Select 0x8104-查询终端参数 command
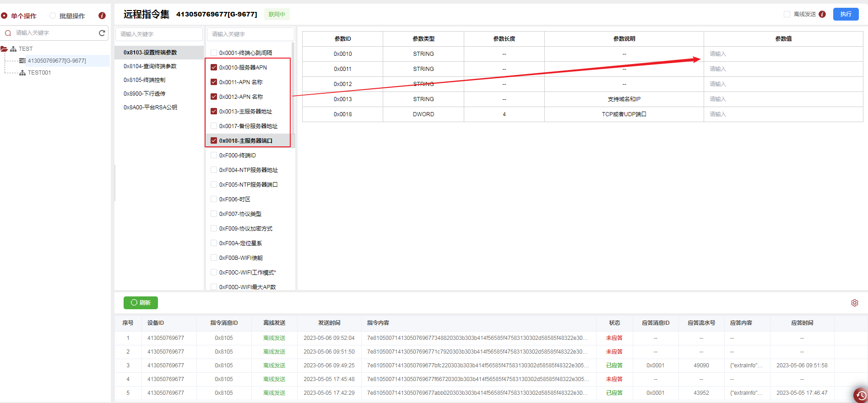 pyautogui.click(x=150, y=66)
